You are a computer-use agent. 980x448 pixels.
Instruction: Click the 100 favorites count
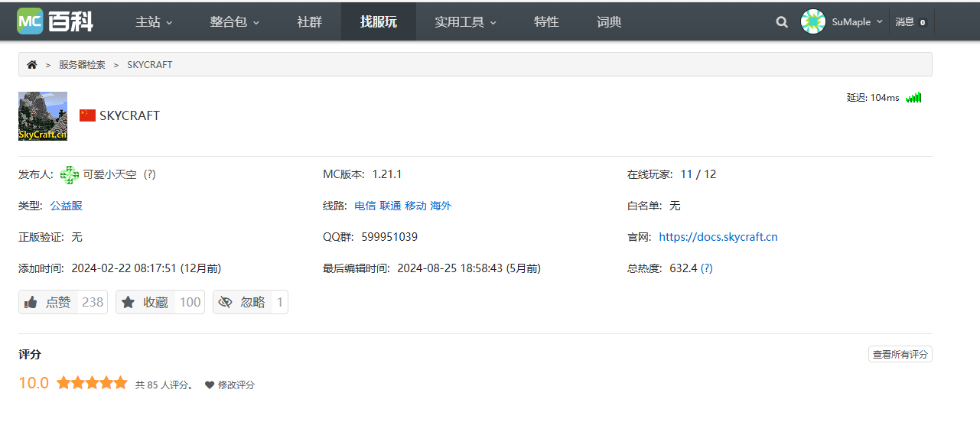point(190,302)
